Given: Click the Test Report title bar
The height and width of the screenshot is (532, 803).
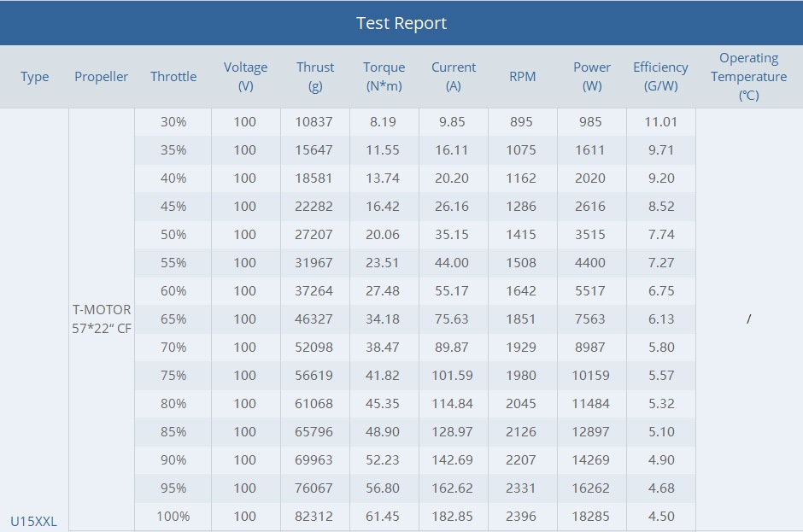Looking at the screenshot, I should point(401,23).
